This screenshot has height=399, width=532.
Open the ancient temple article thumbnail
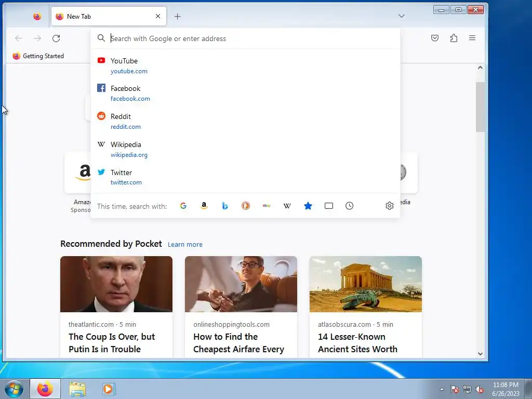pyautogui.click(x=365, y=284)
